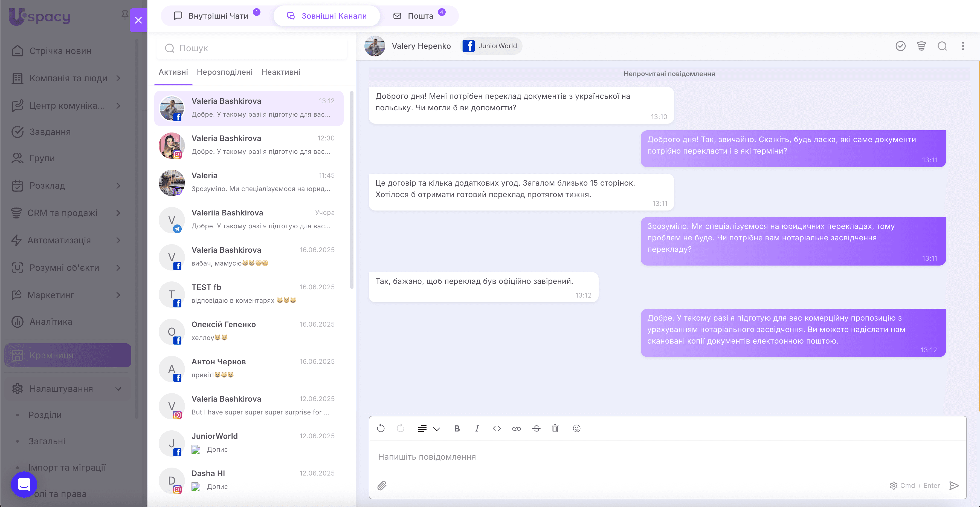Click the Пошук search field
This screenshot has width=980, height=507.
(x=252, y=48)
